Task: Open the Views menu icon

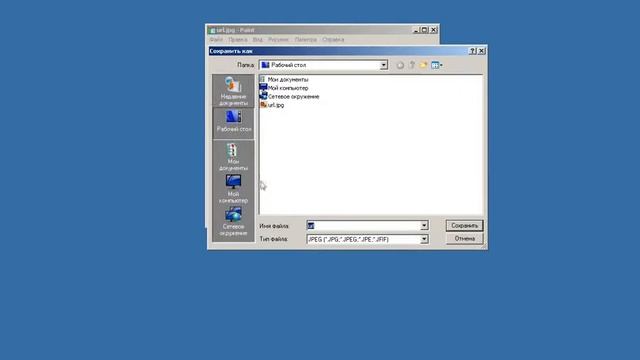Action: [x=436, y=65]
